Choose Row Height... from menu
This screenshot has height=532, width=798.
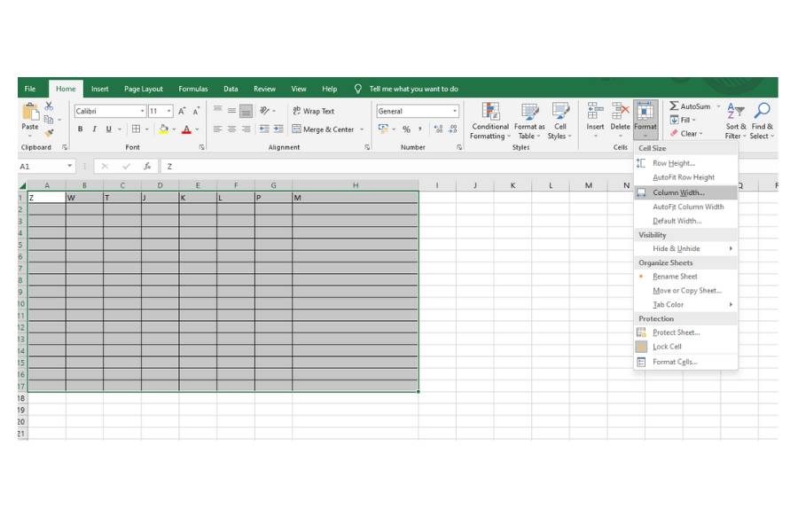tap(685, 163)
